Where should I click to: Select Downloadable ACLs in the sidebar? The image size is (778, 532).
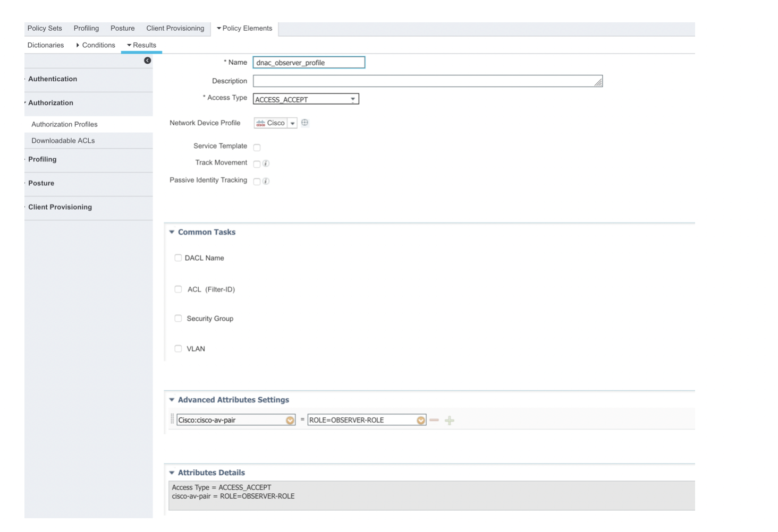click(63, 141)
